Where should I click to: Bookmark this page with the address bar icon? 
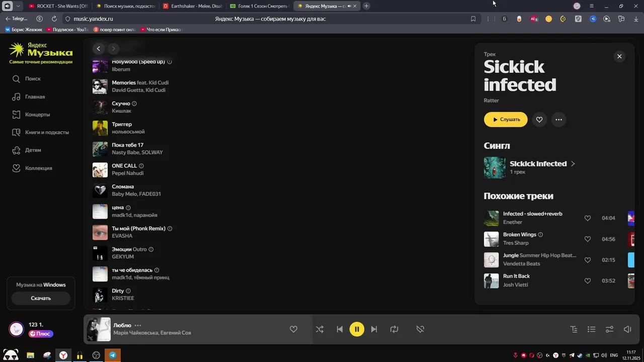point(473,19)
